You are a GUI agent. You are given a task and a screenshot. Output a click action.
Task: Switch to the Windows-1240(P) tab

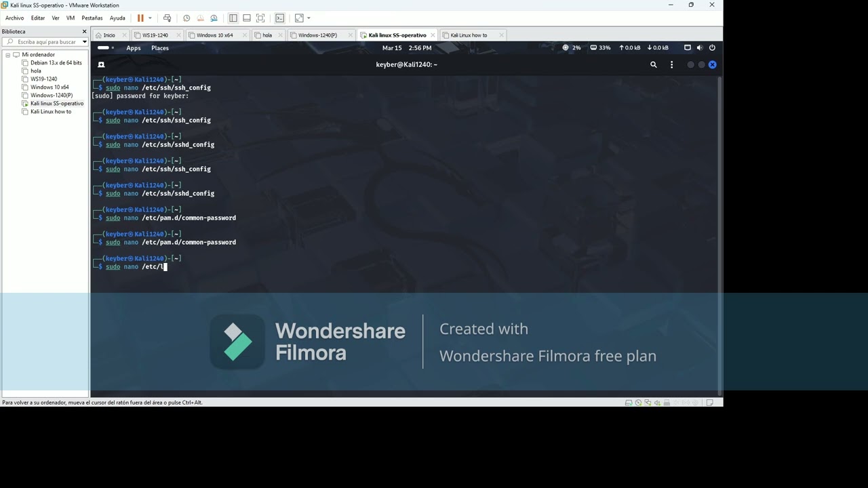[x=317, y=35]
